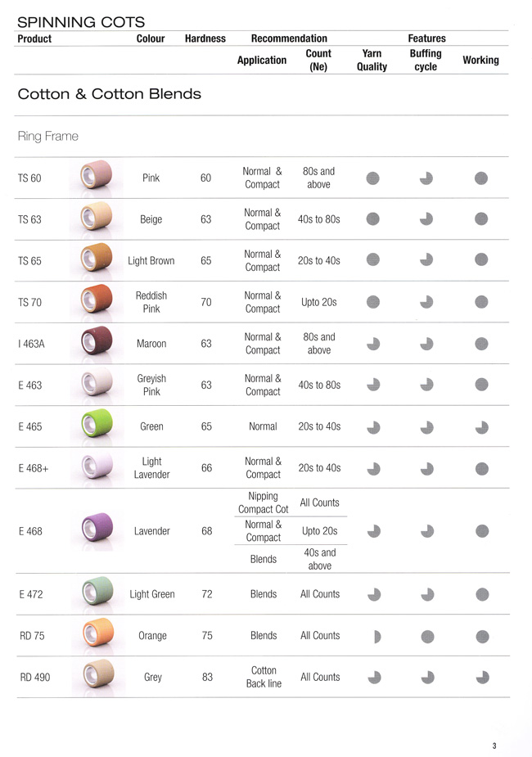Viewport: 532px width, 757px height.
Task: Select the E 468 lavender cot image
Action: click(x=97, y=527)
